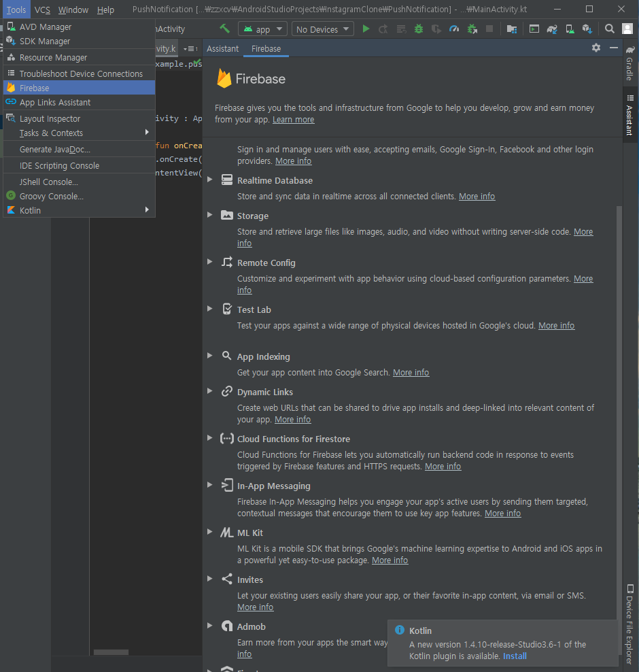The image size is (639, 672).
Task: Click the editor horizontal scrollbar thumb
Action: (x=111, y=652)
